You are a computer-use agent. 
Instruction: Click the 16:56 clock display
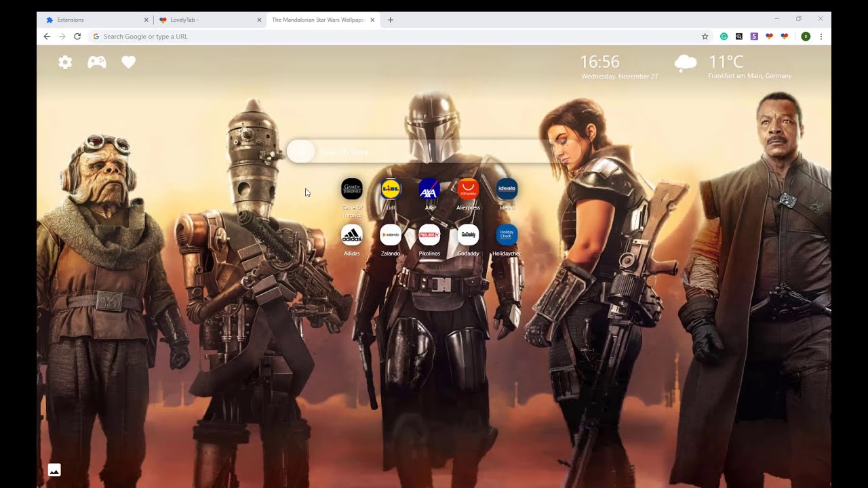click(x=599, y=62)
